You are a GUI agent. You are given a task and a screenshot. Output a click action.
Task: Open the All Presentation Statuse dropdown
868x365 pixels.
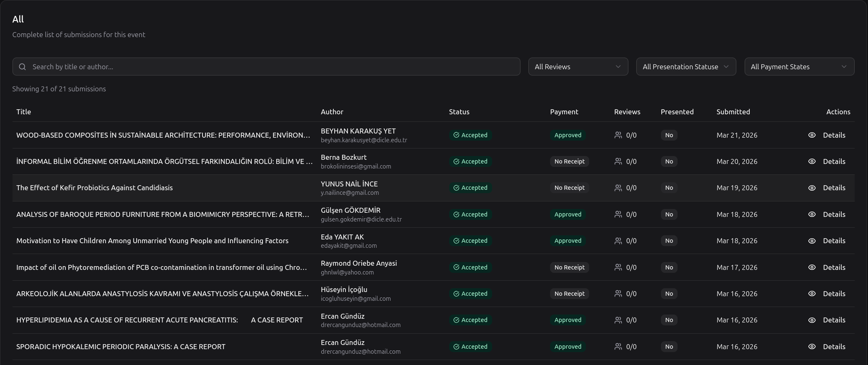click(686, 67)
